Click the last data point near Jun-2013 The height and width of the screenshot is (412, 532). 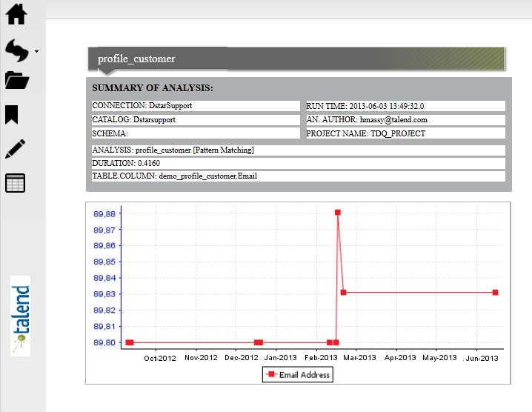pyautogui.click(x=495, y=293)
